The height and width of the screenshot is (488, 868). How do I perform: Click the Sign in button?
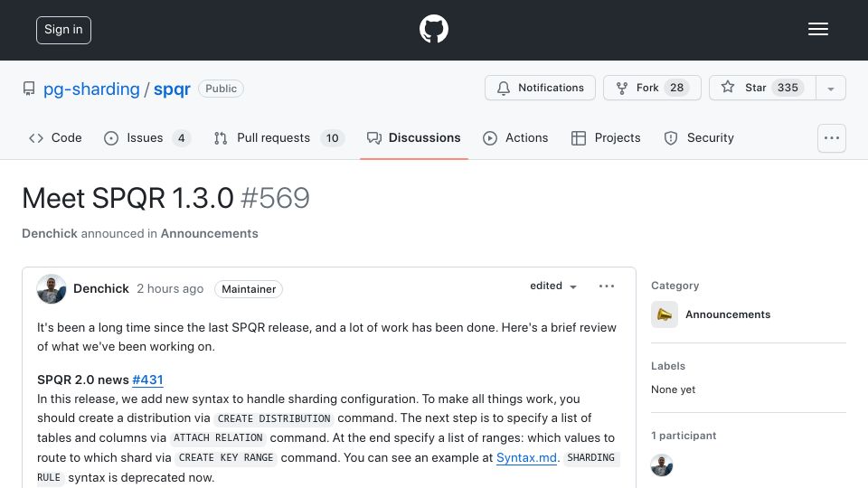(x=63, y=30)
